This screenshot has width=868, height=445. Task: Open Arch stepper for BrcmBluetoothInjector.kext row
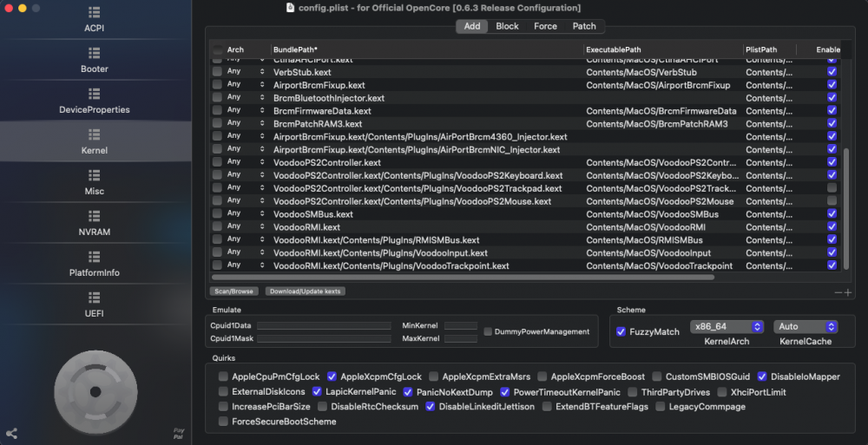point(262,97)
